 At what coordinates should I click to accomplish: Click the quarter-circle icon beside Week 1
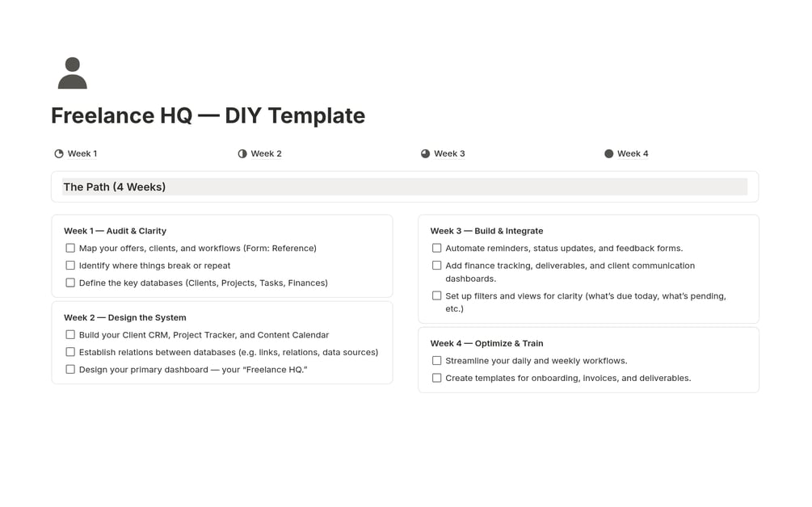(59, 153)
